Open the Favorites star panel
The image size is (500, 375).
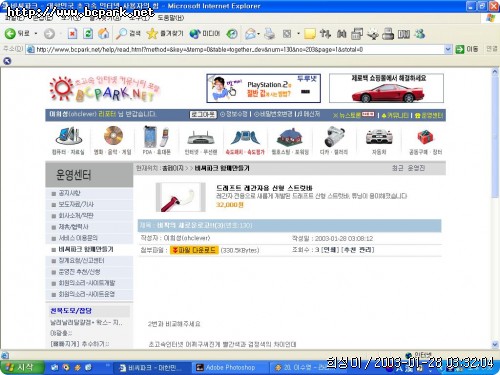pos(165,34)
